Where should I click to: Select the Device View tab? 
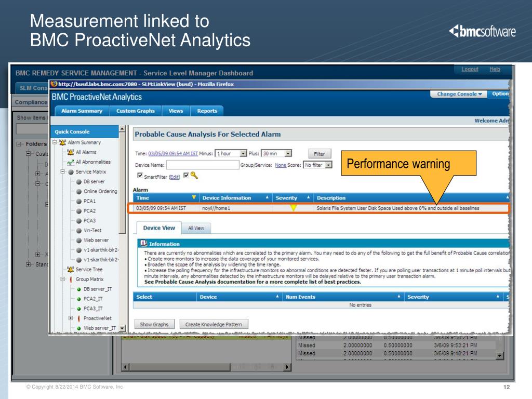click(x=159, y=228)
